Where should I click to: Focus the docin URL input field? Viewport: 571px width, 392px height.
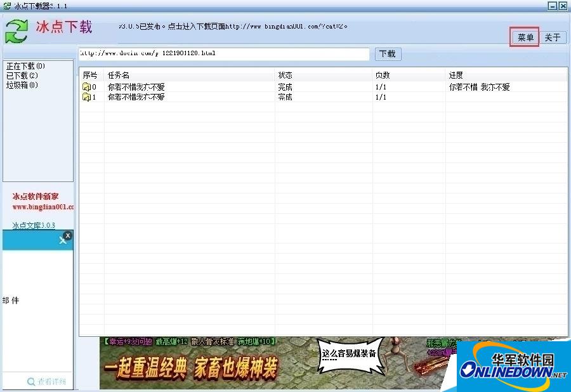[x=224, y=53]
